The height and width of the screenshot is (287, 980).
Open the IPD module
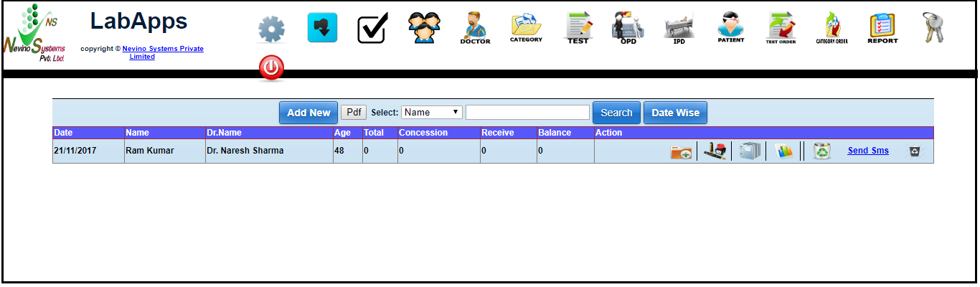click(679, 28)
